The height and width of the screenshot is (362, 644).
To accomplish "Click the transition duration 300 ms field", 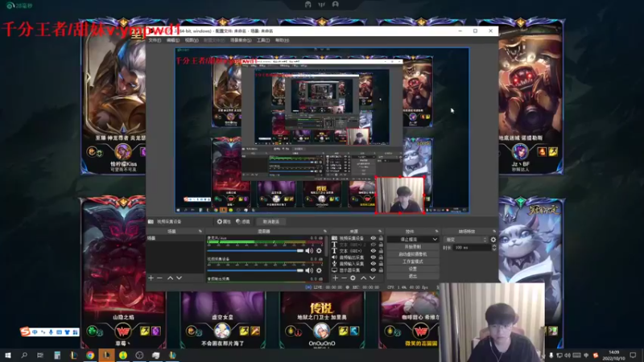I will (x=473, y=248).
